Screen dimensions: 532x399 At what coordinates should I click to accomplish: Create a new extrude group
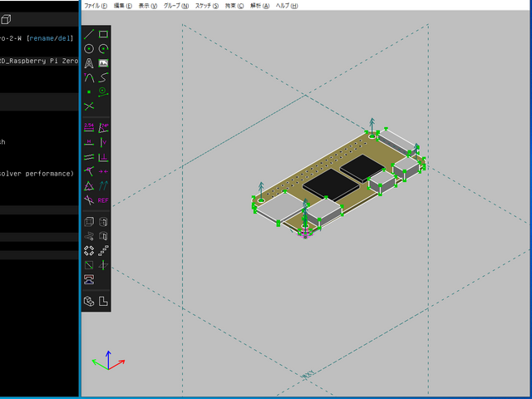click(89, 222)
